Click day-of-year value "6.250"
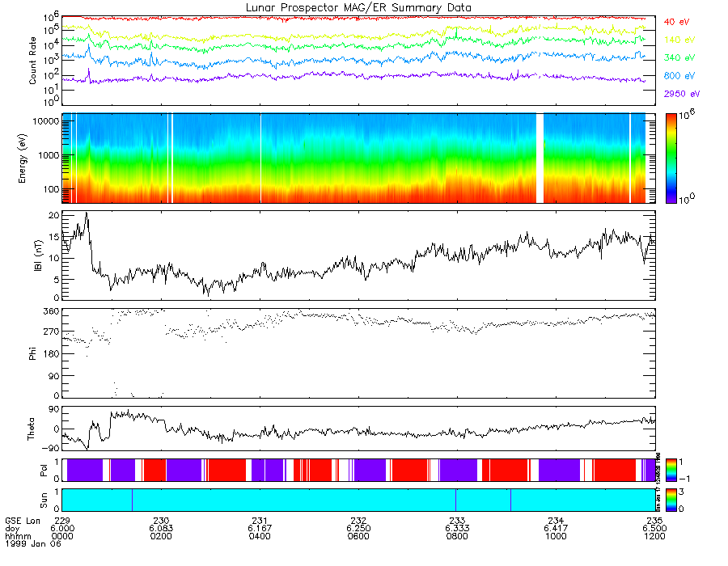This screenshot has width=728, height=566. (x=358, y=529)
